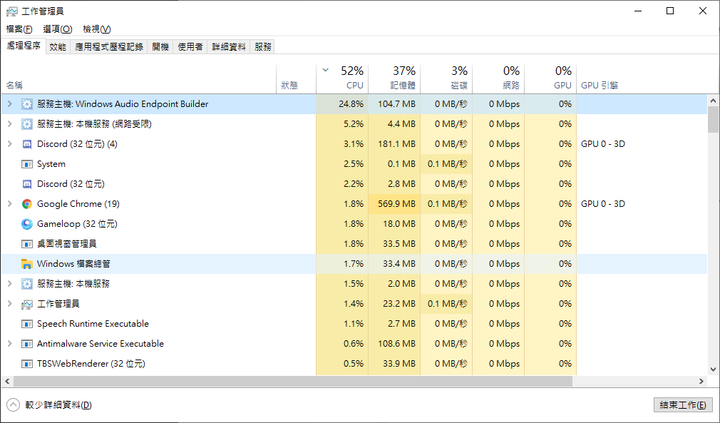Open the 選項(O) menu
The width and height of the screenshot is (720, 423).
pyautogui.click(x=57, y=29)
